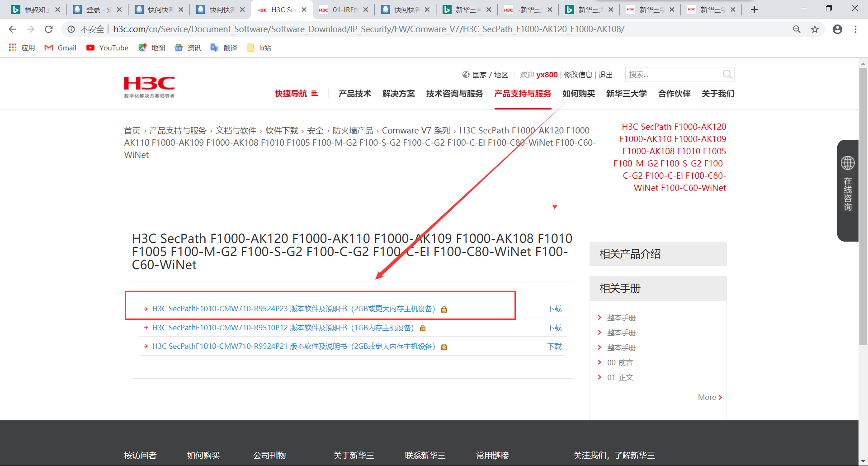The height and width of the screenshot is (466, 868).
Task: Open the Chrome profile account icon
Action: point(837,29)
